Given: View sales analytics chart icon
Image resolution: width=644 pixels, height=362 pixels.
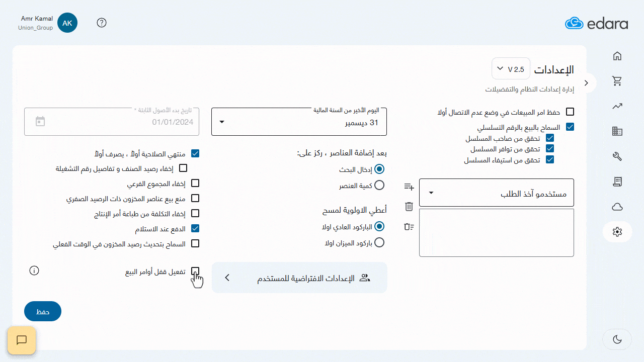Looking at the screenshot, I should [x=617, y=106].
